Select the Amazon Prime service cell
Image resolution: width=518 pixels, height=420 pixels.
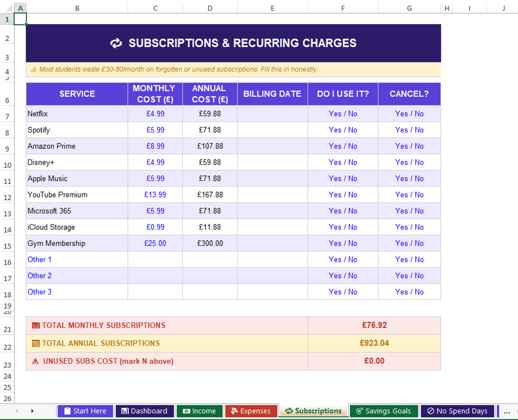(x=77, y=146)
